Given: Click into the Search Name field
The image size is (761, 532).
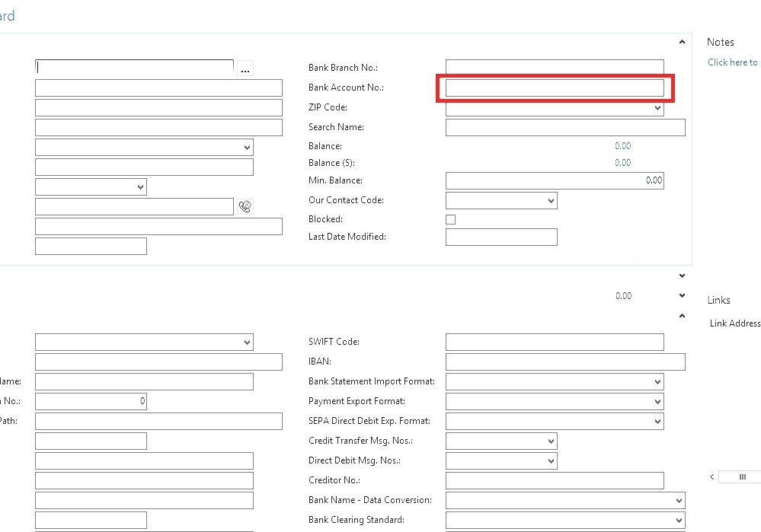Looking at the screenshot, I should pyautogui.click(x=565, y=128).
